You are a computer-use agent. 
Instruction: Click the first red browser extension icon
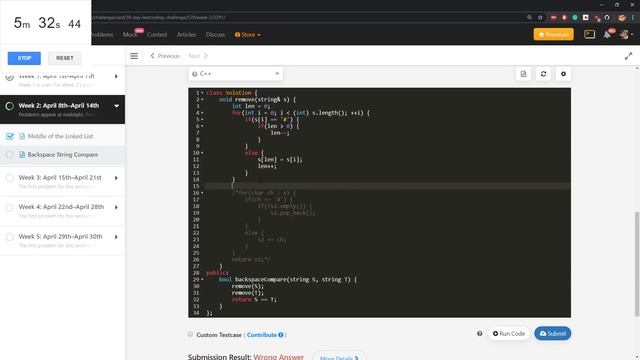pos(553,18)
